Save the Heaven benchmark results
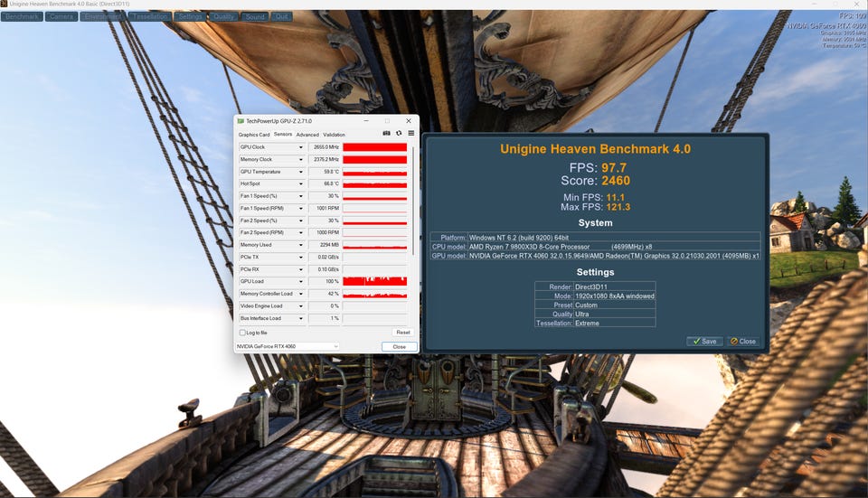The width and height of the screenshot is (868, 498). pyautogui.click(x=704, y=342)
